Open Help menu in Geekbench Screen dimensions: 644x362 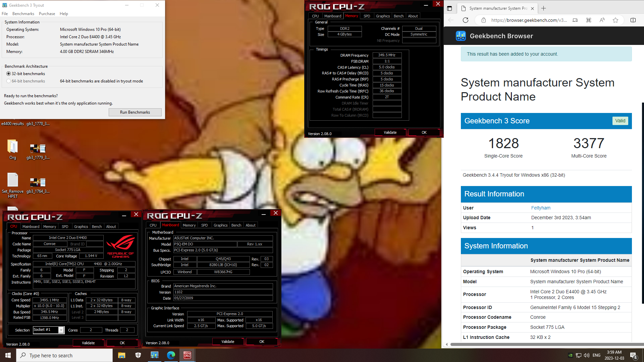point(64,14)
